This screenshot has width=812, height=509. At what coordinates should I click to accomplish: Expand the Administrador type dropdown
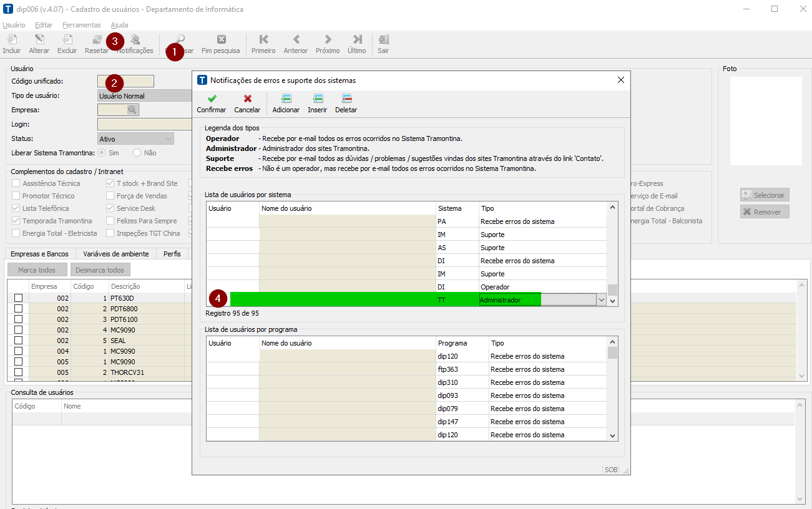[602, 300]
